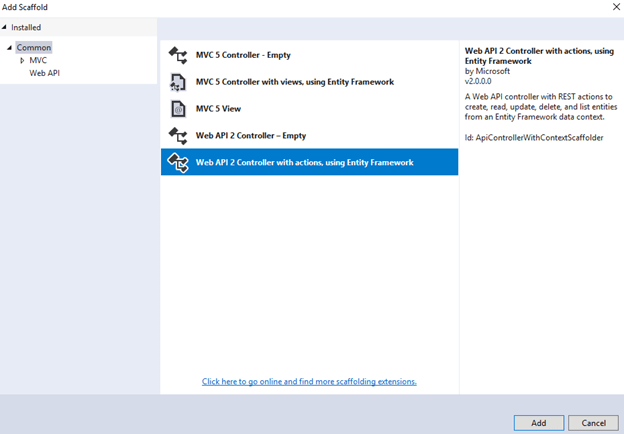Select MVC 5 Controller with views, using Entity Framework
This screenshot has width=624, height=434.
[309, 82]
